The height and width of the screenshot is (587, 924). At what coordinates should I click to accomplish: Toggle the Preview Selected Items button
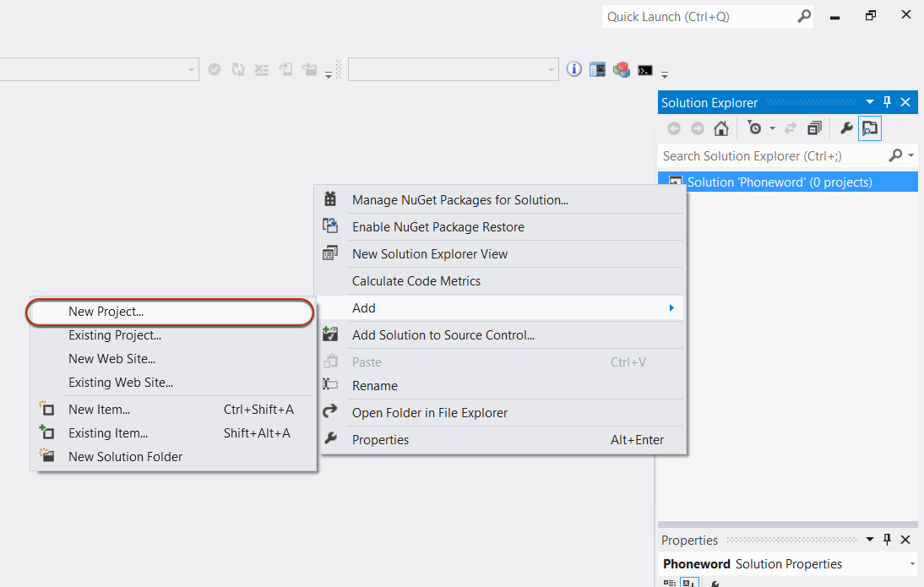[x=870, y=128]
